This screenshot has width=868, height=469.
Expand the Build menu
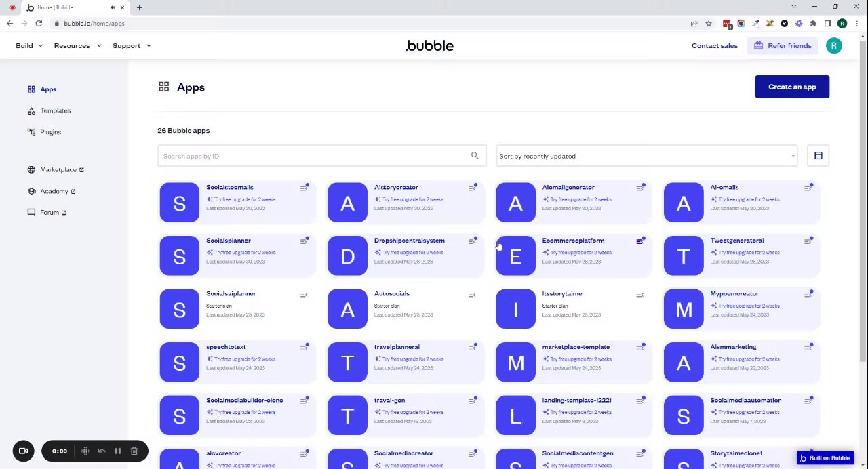[x=30, y=46]
